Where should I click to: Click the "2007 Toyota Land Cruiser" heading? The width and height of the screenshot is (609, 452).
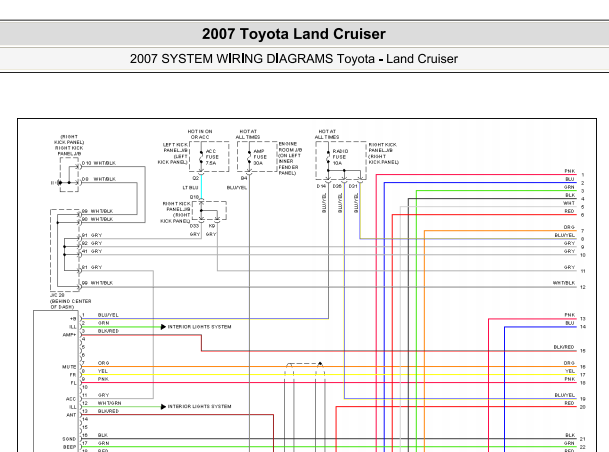click(x=294, y=34)
